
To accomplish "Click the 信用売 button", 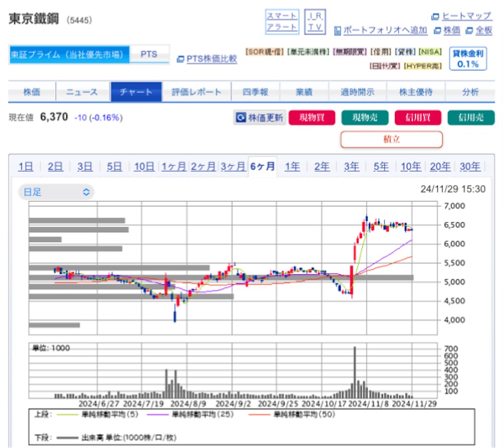I will click(x=471, y=118).
